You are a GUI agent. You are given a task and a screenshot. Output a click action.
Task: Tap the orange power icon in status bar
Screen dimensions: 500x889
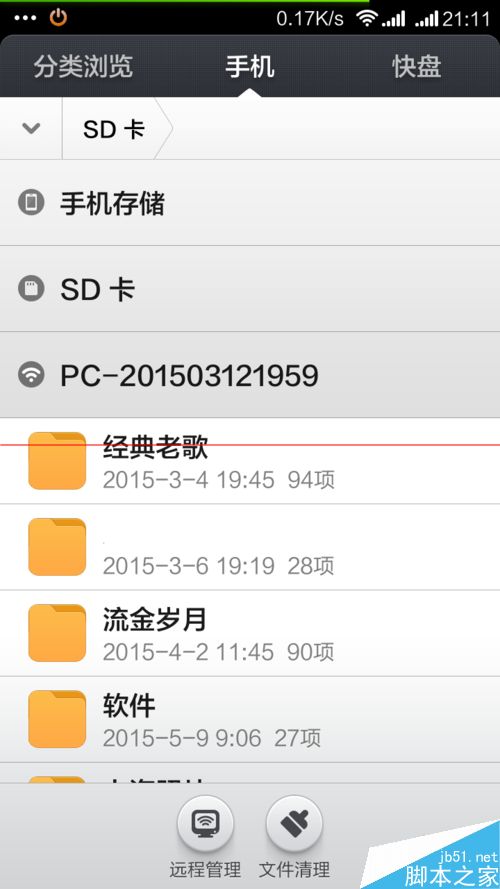pos(58,18)
